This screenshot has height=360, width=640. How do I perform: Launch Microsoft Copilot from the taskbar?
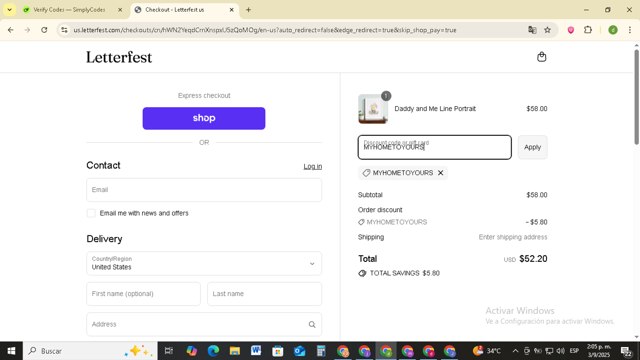click(191, 351)
